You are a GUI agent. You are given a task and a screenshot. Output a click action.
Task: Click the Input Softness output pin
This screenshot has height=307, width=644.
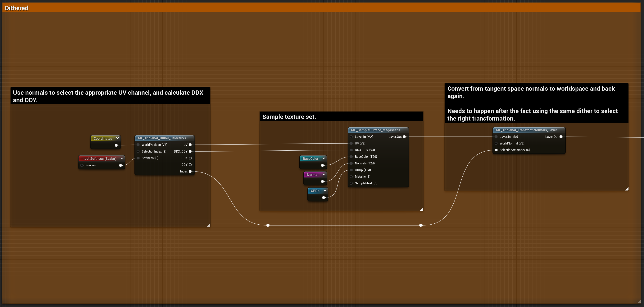click(x=121, y=165)
